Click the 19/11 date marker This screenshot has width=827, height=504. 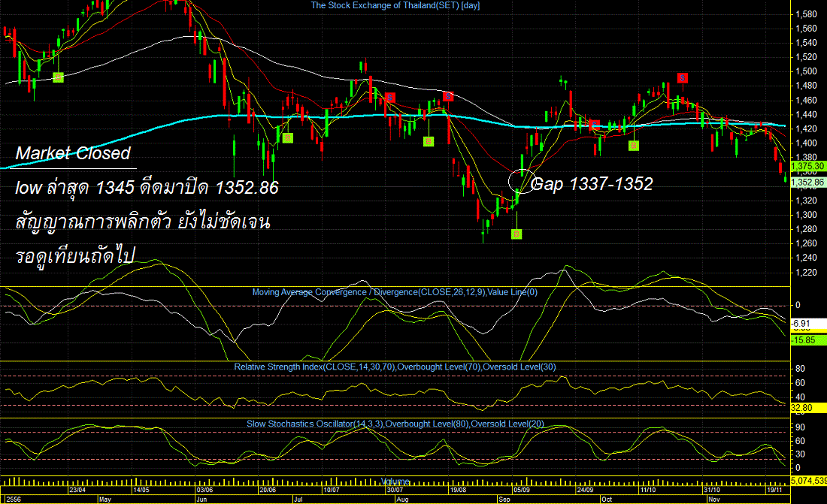coord(775,490)
